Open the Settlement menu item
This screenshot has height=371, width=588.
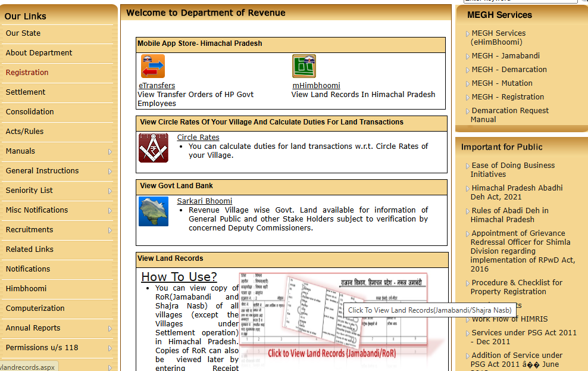coord(26,92)
